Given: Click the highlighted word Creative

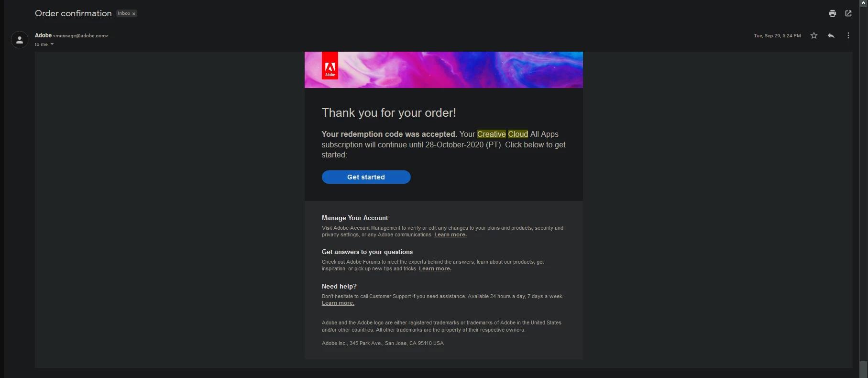Looking at the screenshot, I should (x=491, y=134).
